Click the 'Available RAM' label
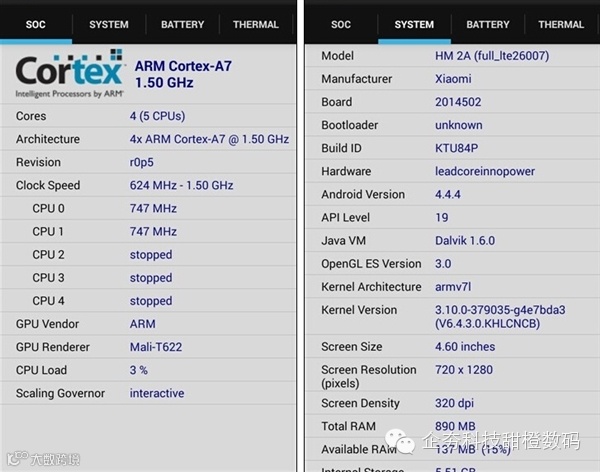The image size is (600, 472). point(359,449)
